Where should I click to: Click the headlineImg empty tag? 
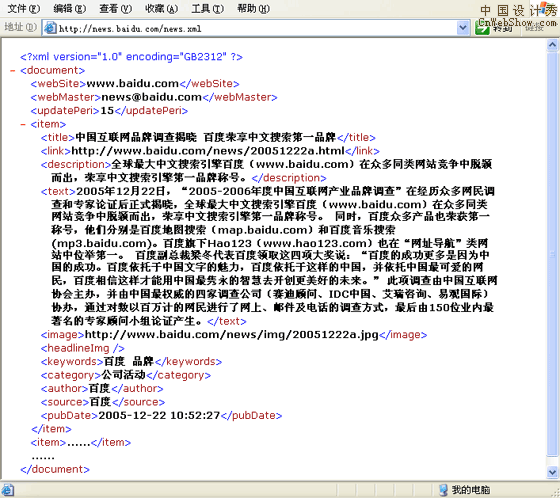click(x=82, y=348)
